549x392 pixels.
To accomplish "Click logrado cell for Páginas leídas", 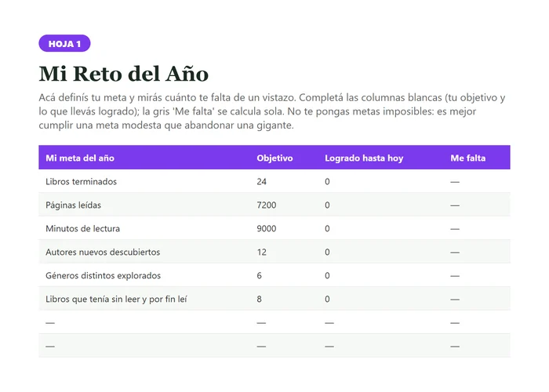I will [327, 205].
